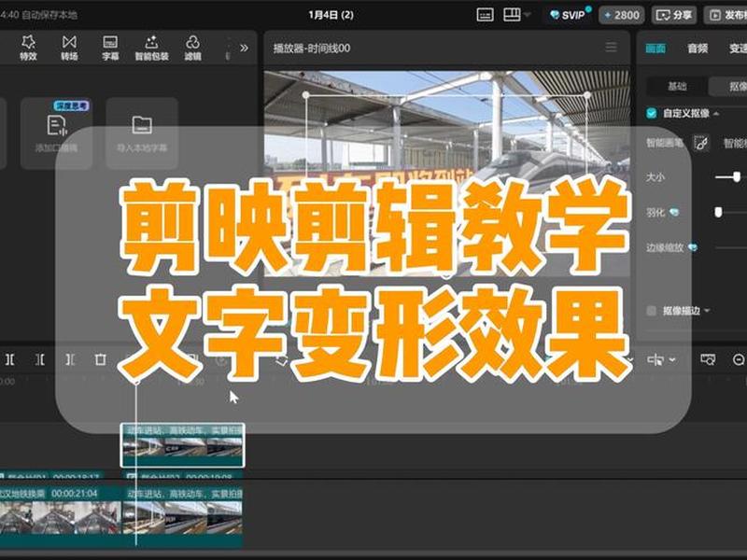Click the snapping/align icon in timeline toolbar
The height and width of the screenshot is (560, 747).
[655, 360]
